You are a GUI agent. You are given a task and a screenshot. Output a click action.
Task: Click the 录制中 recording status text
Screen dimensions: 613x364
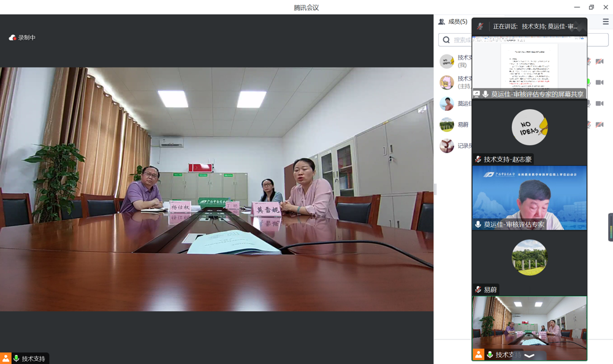tap(26, 37)
